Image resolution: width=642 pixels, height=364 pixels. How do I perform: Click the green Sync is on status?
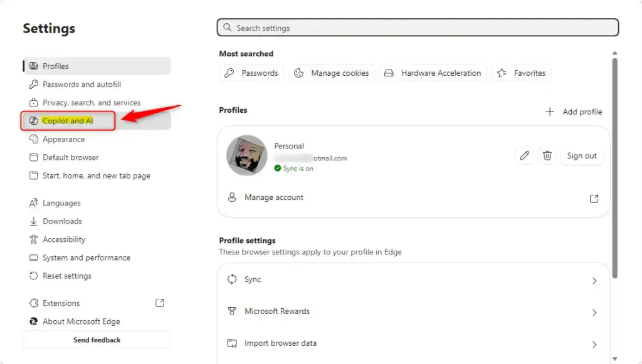(294, 169)
